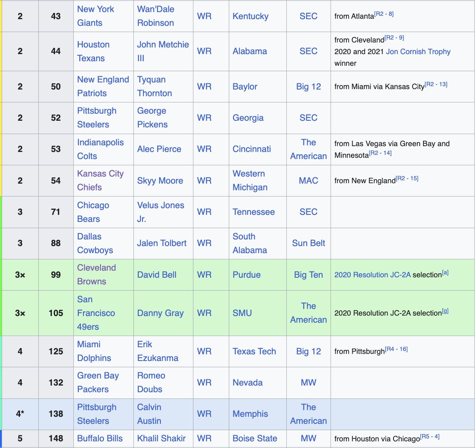
Task: Open SEC link in George Pickens row
Action: (x=308, y=118)
